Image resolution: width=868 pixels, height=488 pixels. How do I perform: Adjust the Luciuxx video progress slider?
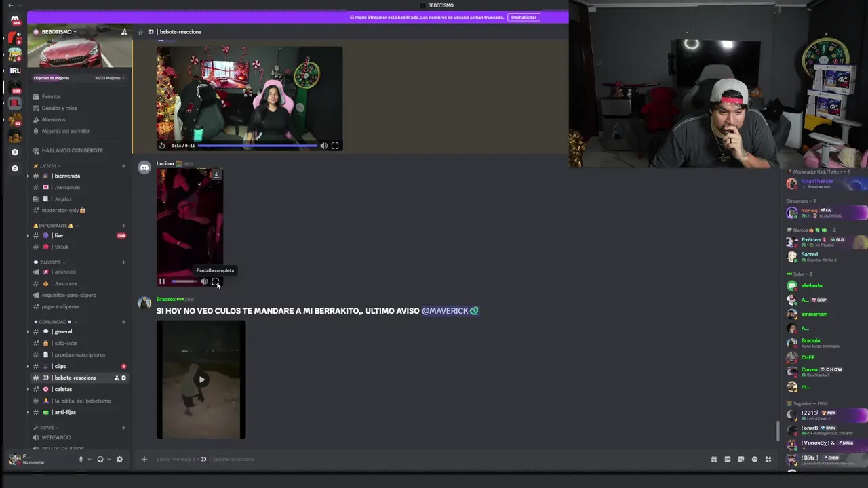184,281
